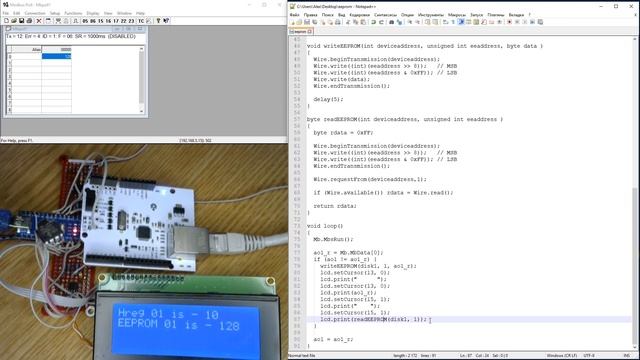
Task: Click Undo arrow in Notepad++ toolbar
Action: (x=373, y=22)
